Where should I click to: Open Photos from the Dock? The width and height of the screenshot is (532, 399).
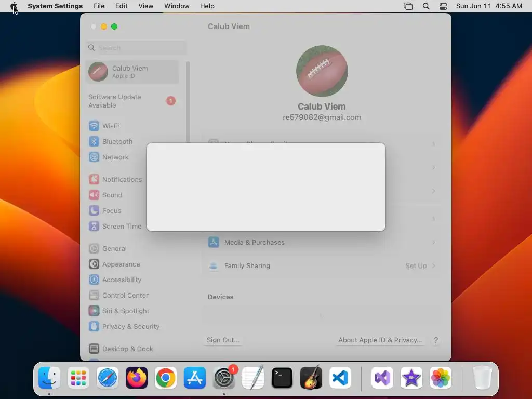(441, 378)
